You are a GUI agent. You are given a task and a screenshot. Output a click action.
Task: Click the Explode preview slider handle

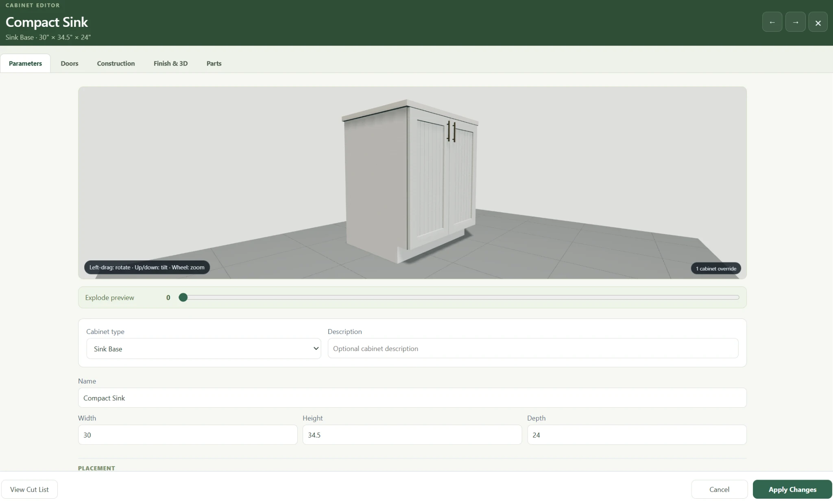tap(183, 297)
